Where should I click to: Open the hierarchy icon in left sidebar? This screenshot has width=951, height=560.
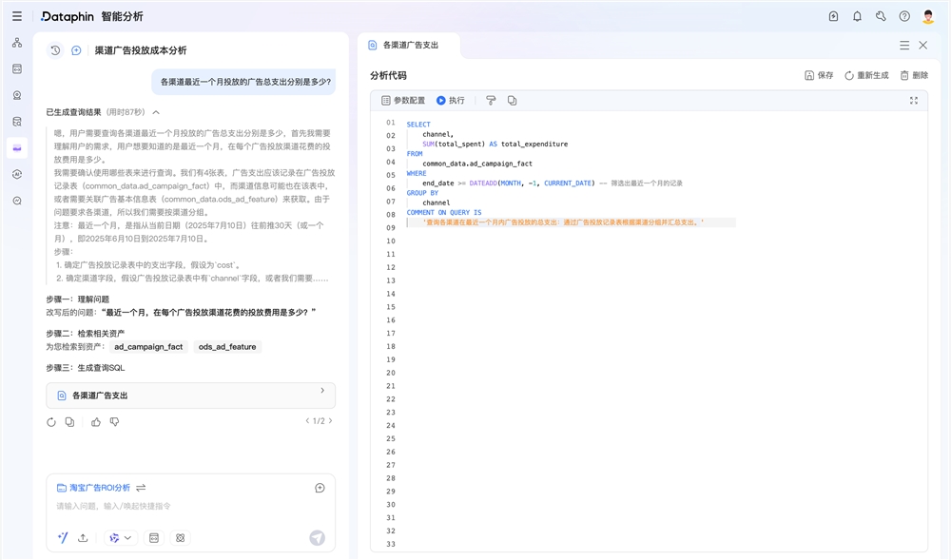click(17, 43)
